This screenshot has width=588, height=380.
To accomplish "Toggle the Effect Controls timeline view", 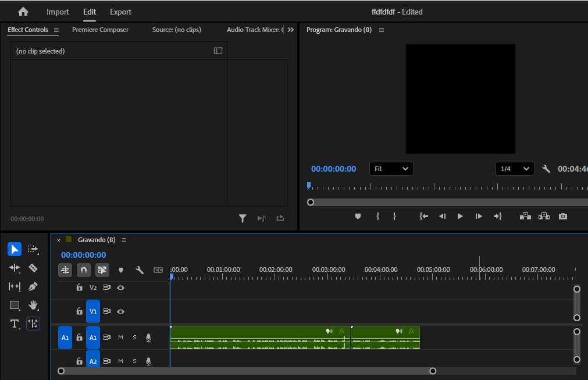I will [x=218, y=51].
